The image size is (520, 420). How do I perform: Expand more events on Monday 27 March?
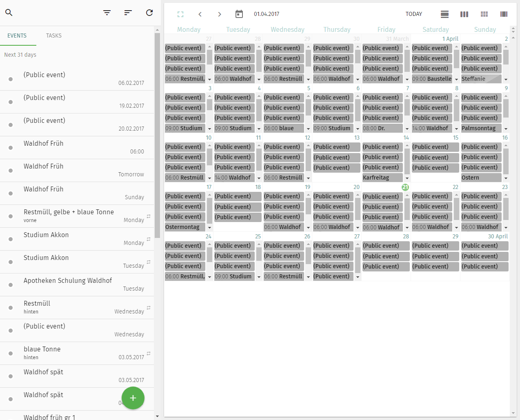pyautogui.click(x=209, y=80)
